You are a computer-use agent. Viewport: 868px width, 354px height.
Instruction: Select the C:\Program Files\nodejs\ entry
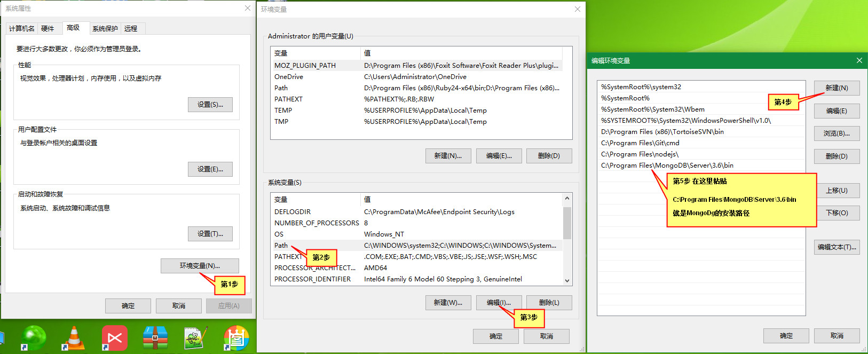(x=701, y=154)
